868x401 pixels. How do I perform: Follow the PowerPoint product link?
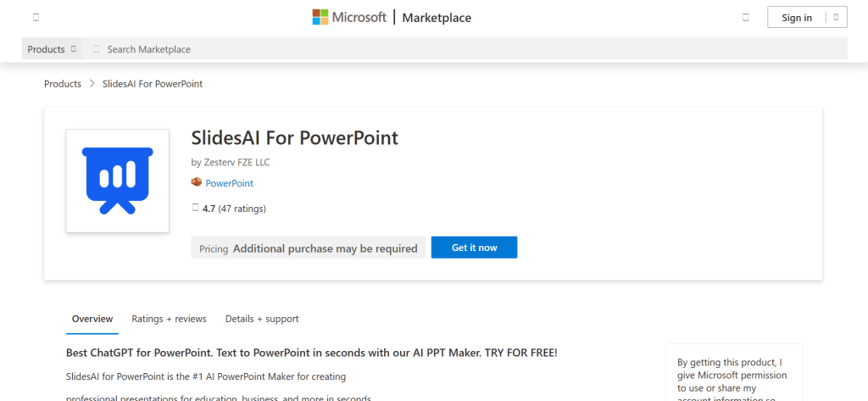pos(229,183)
